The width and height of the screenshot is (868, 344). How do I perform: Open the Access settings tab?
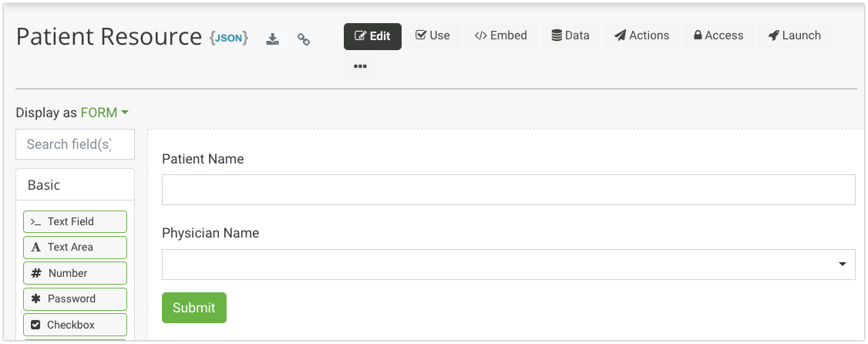coord(718,35)
